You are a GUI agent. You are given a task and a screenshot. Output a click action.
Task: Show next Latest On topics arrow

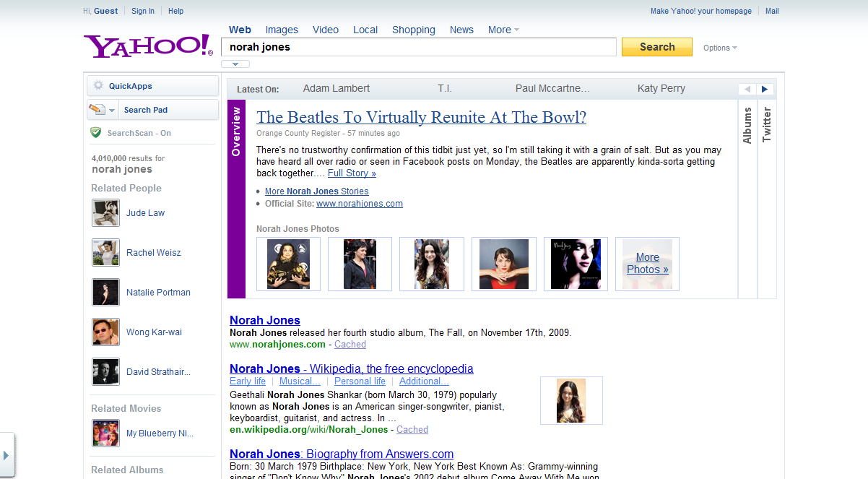pos(765,90)
